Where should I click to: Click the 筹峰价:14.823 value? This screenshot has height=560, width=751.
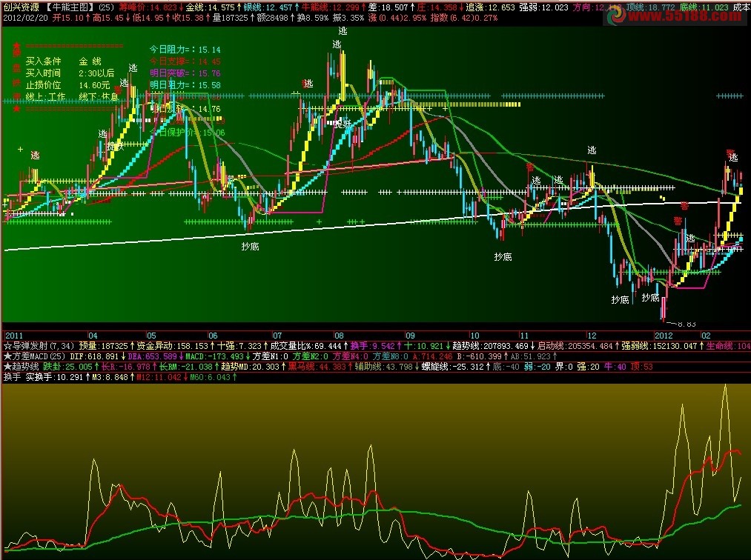click(x=148, y=7)
